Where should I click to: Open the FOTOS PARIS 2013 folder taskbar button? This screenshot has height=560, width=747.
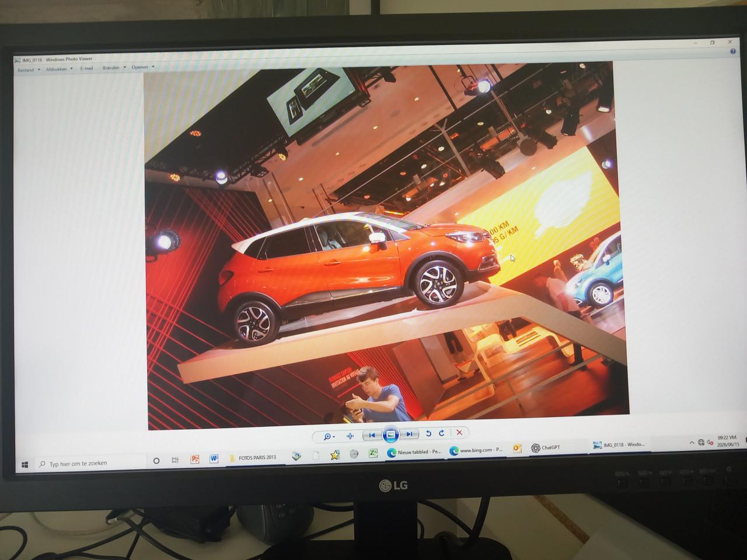point(254,458)
